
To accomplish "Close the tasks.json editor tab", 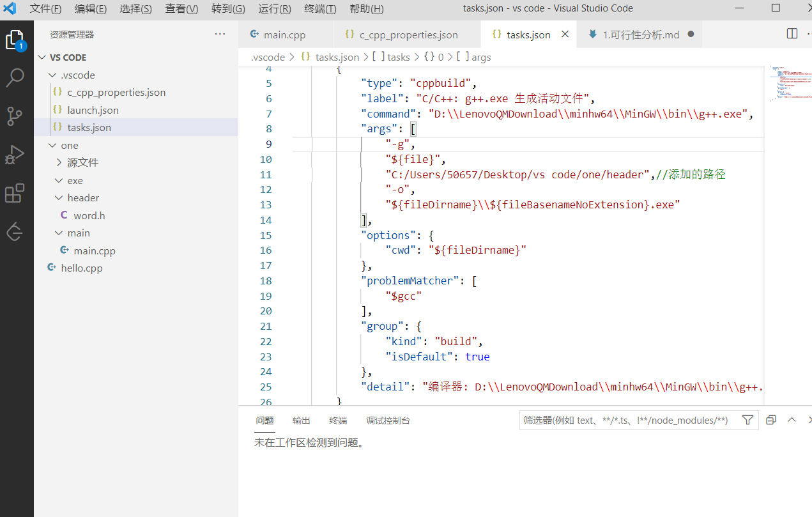I will 565,34.
